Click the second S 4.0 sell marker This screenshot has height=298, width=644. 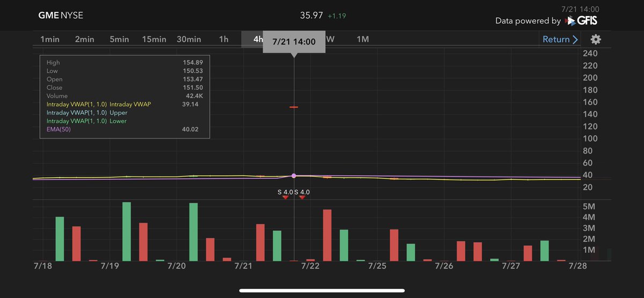pyautogui.click(x=302, y=194)
